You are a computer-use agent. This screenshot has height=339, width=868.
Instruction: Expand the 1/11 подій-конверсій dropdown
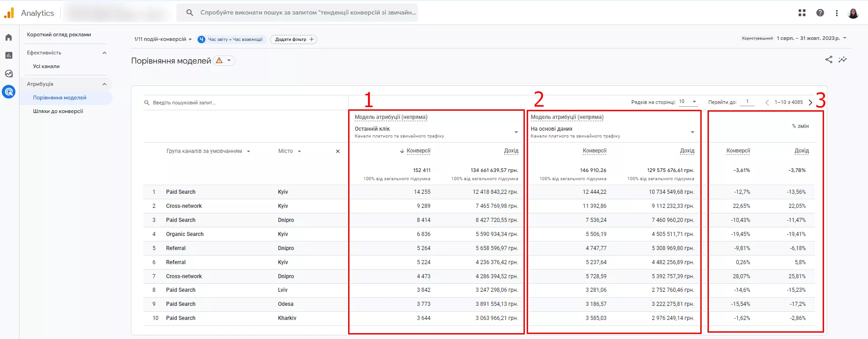[163, 39]
